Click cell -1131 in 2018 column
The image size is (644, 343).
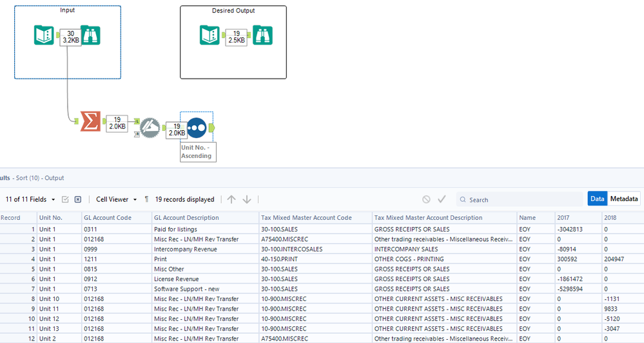623,299
